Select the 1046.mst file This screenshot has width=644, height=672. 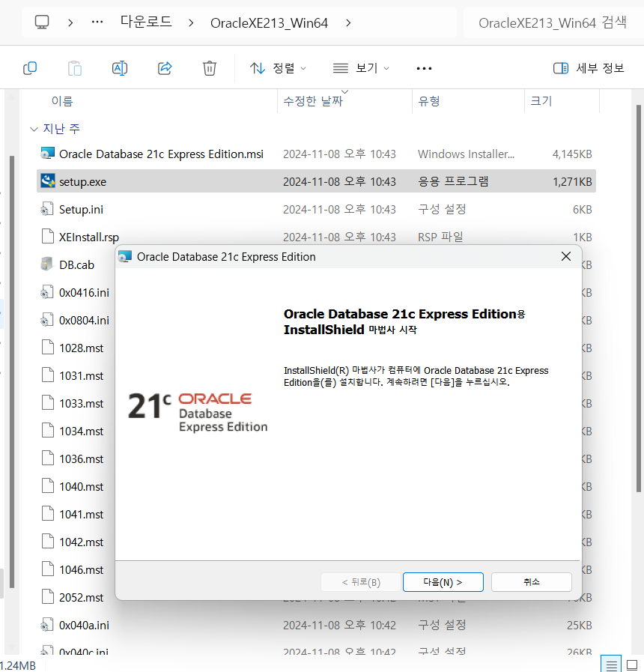pos(81,570)
